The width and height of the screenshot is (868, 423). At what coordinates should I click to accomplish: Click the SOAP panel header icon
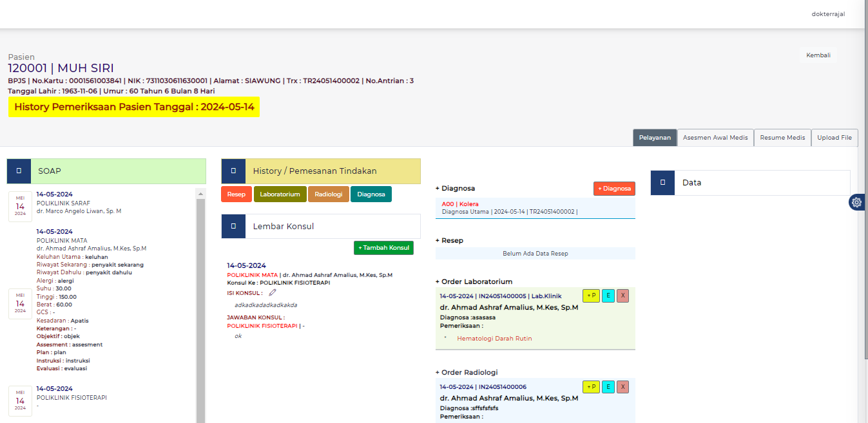(19, 171)
